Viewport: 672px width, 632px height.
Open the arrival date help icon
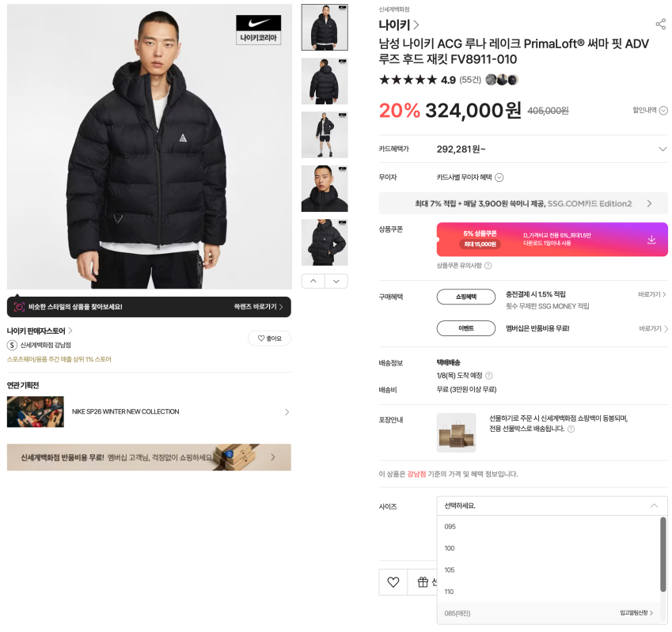(x=488, y=376)
